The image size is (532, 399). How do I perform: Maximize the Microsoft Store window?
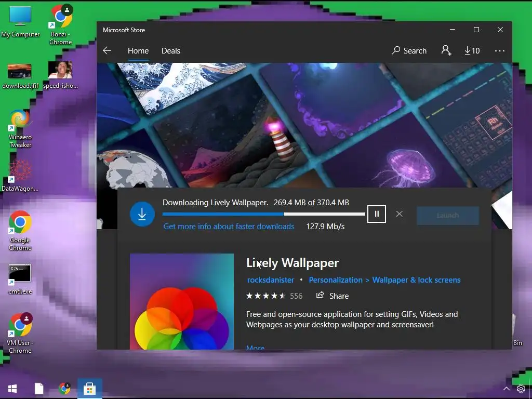click(x=476, y=30)
